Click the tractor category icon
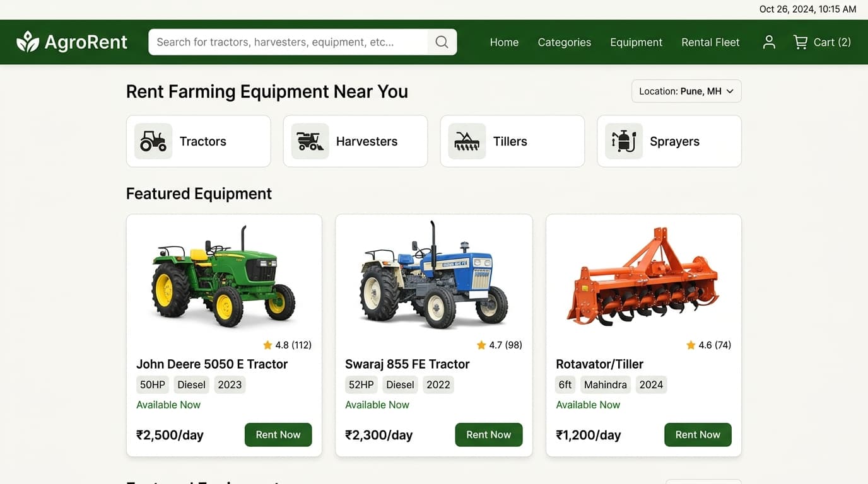The image size is (868, 484). tap(153, 141)
